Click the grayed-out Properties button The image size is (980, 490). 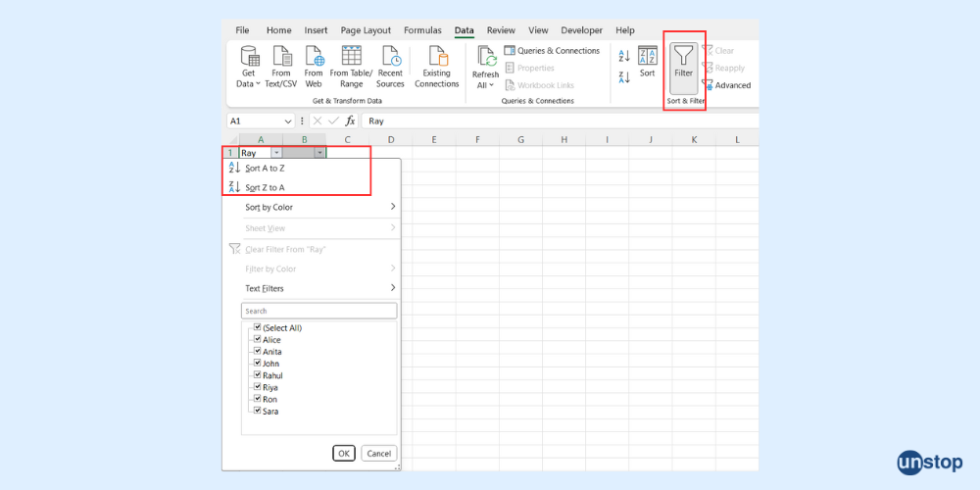click(x=529, y=68)
